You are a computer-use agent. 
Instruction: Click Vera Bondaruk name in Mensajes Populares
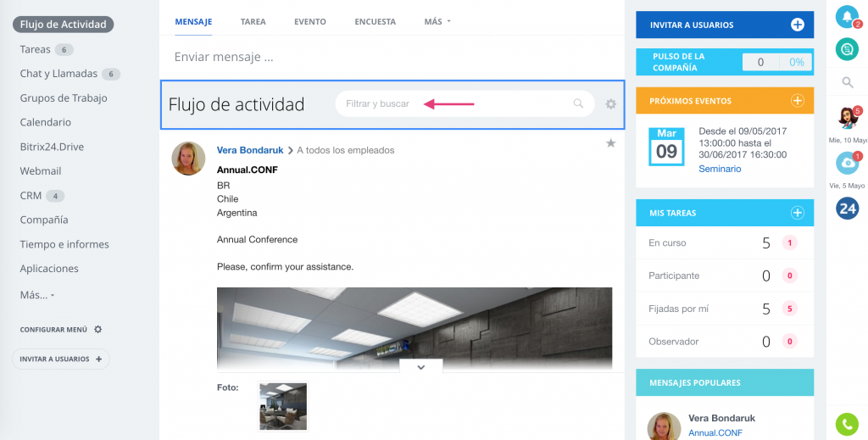pyautogui.click(x=721, y=418)
